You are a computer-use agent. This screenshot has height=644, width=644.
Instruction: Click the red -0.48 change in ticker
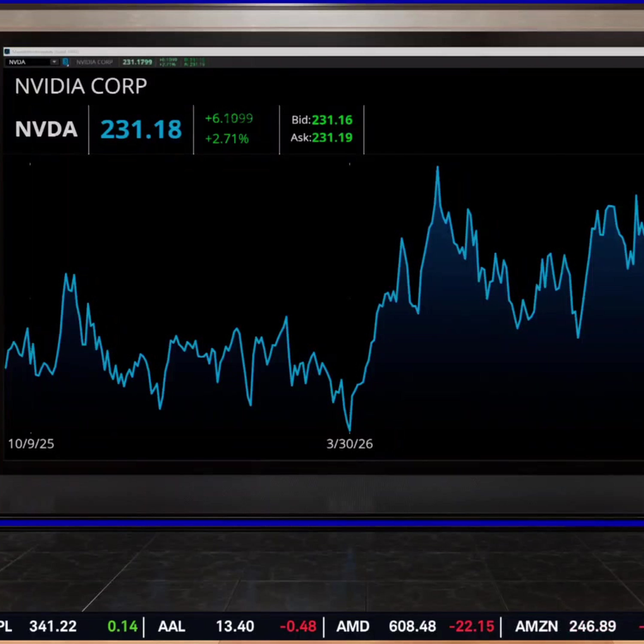tap(298, 626)
